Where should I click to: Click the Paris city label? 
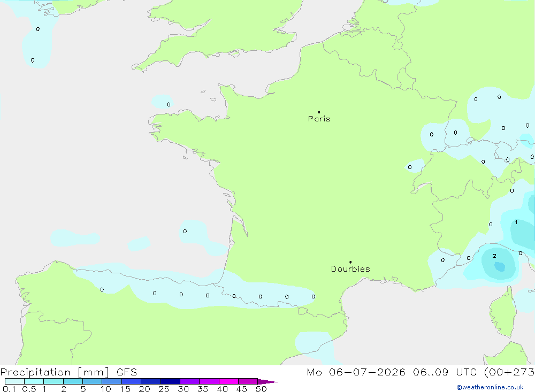click(319, 119)
